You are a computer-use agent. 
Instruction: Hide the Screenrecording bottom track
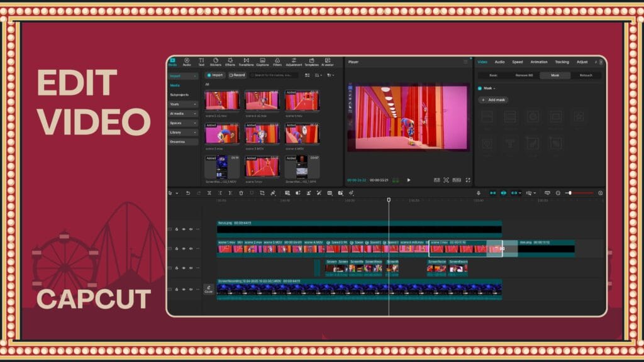[x=184, y=289]
